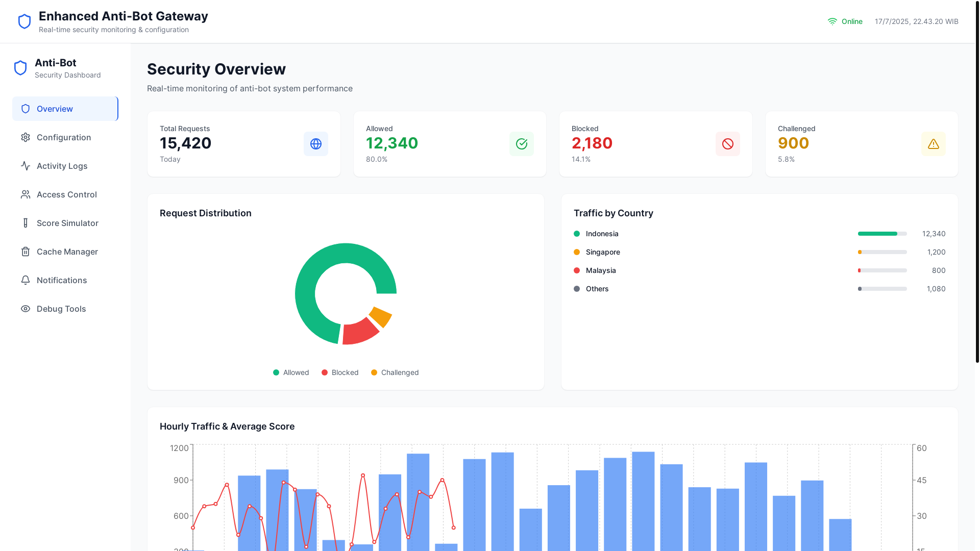Click the shield logo in top header

(x=24, y=21)
